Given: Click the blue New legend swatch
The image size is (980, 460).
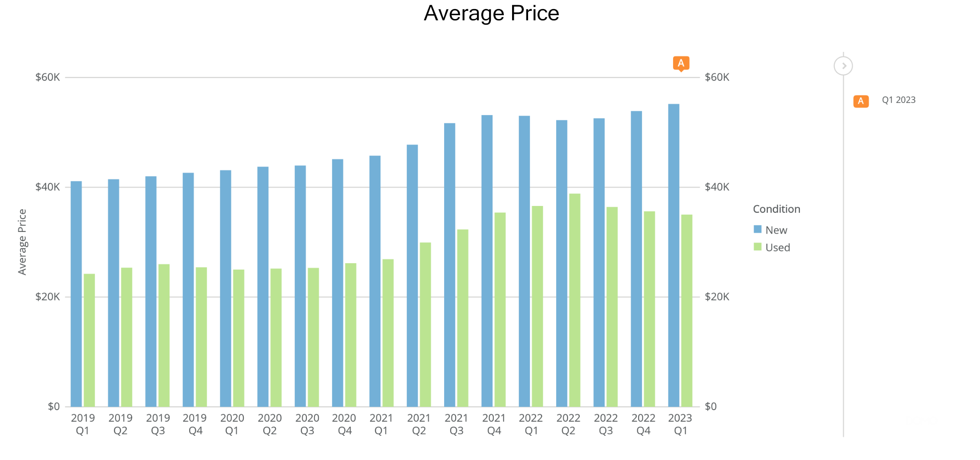Looking at the screenshot, I should (758, 229).
